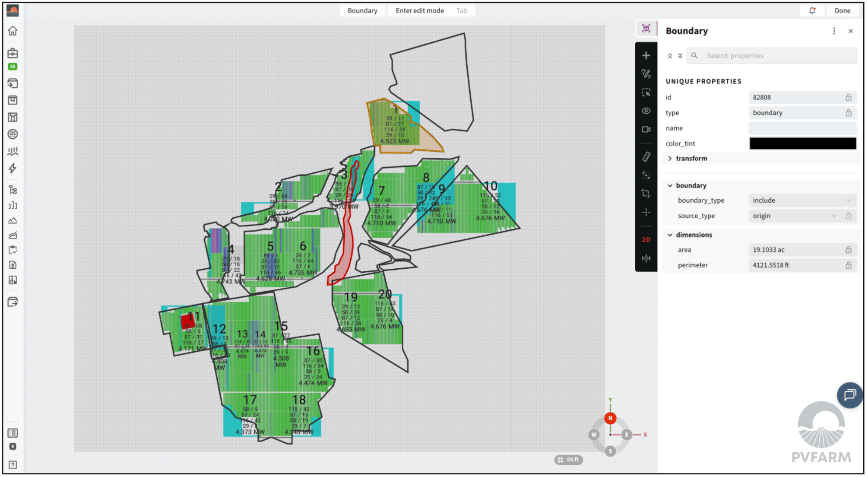
Task: Click the empty name field
Action: (x=802, y=128)
